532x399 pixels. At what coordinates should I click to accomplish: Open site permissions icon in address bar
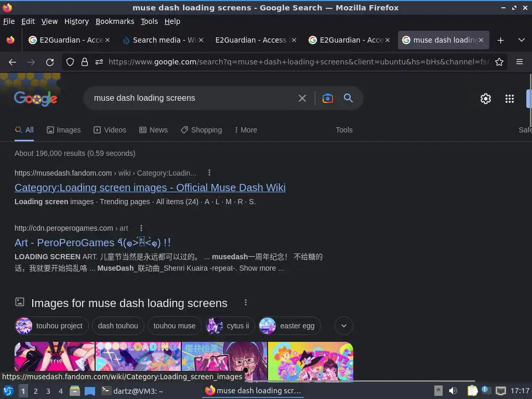click(x=99, y=62)
